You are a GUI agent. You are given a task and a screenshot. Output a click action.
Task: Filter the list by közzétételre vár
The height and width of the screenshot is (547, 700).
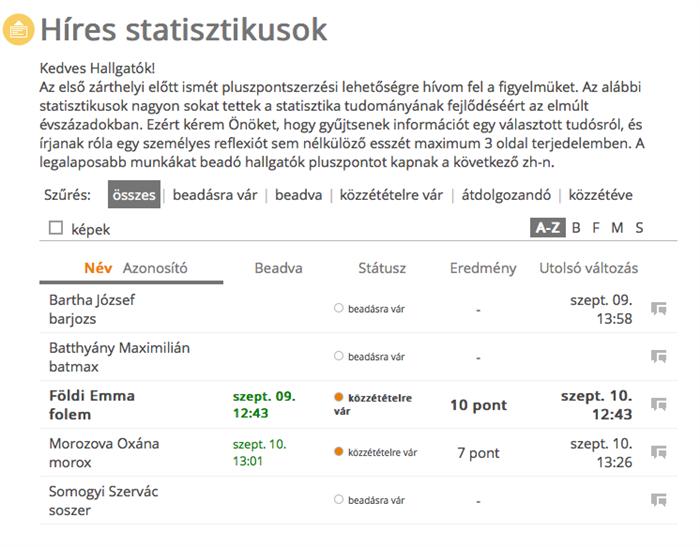391,195
